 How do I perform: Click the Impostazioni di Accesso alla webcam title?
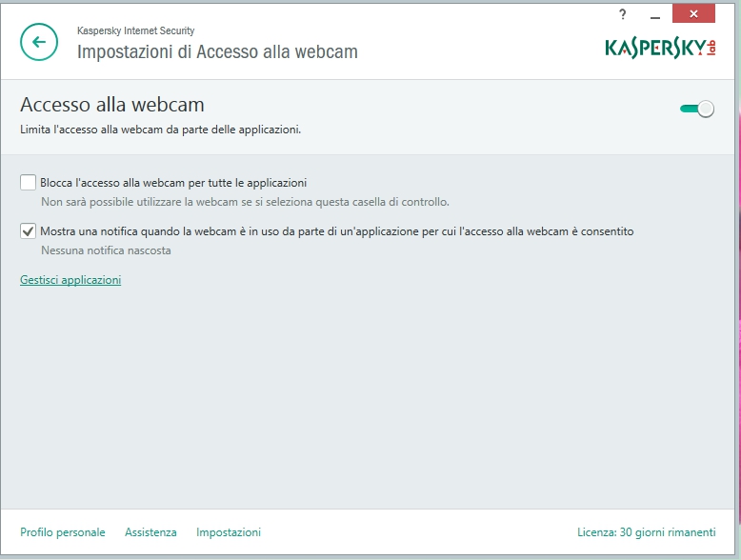217,51
